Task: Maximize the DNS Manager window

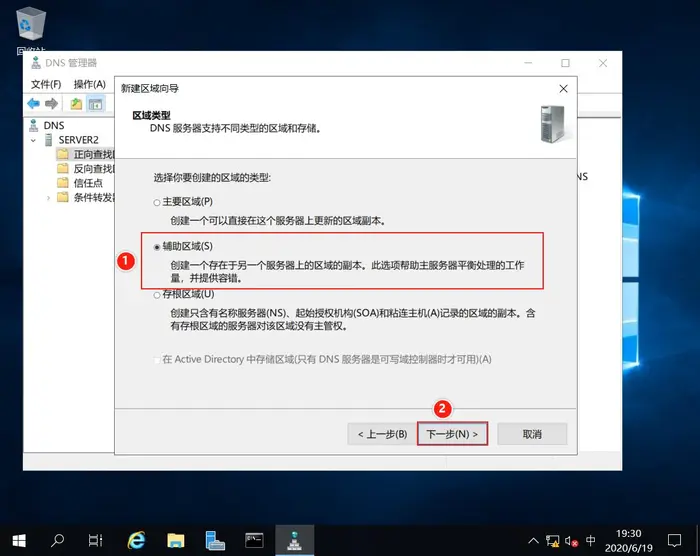Action: (x=565, y=63)
